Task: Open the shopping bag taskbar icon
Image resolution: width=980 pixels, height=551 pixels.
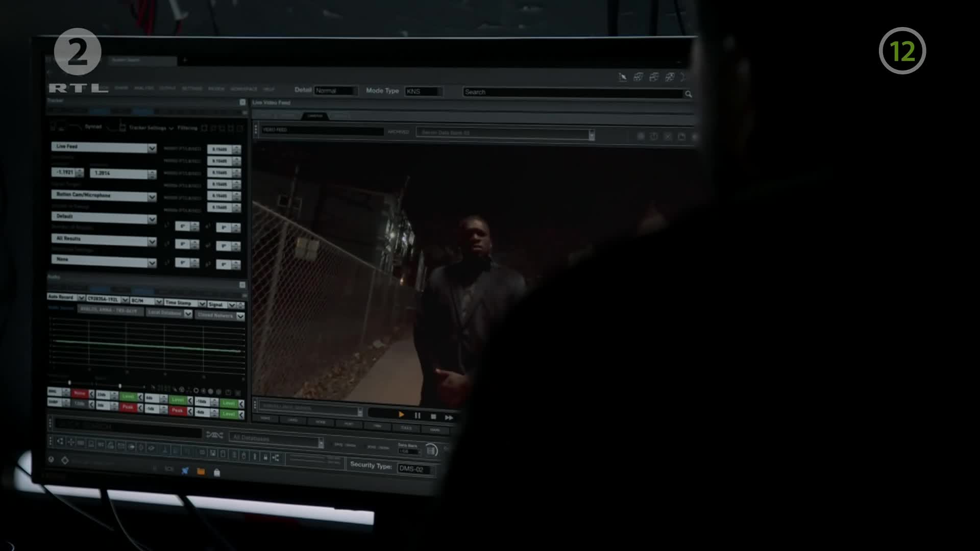Action: pyautogui.click(x=217, y=472)
